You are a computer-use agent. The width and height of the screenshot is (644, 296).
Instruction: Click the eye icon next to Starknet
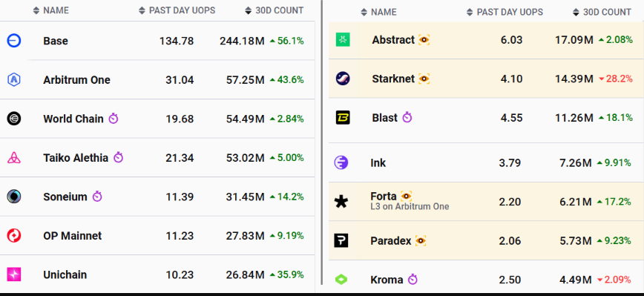pyautogui.click(x=424, y=79)
